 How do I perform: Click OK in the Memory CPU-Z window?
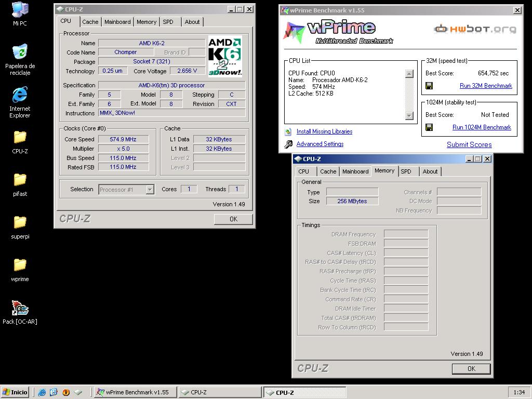coord(471,369)
